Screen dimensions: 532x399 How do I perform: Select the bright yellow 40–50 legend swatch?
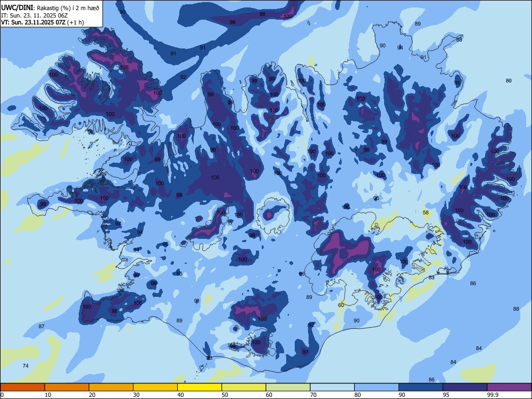click(x=199, y=387)
